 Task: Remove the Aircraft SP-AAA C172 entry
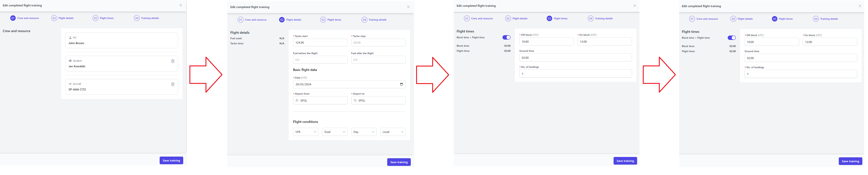click(173, 84)
